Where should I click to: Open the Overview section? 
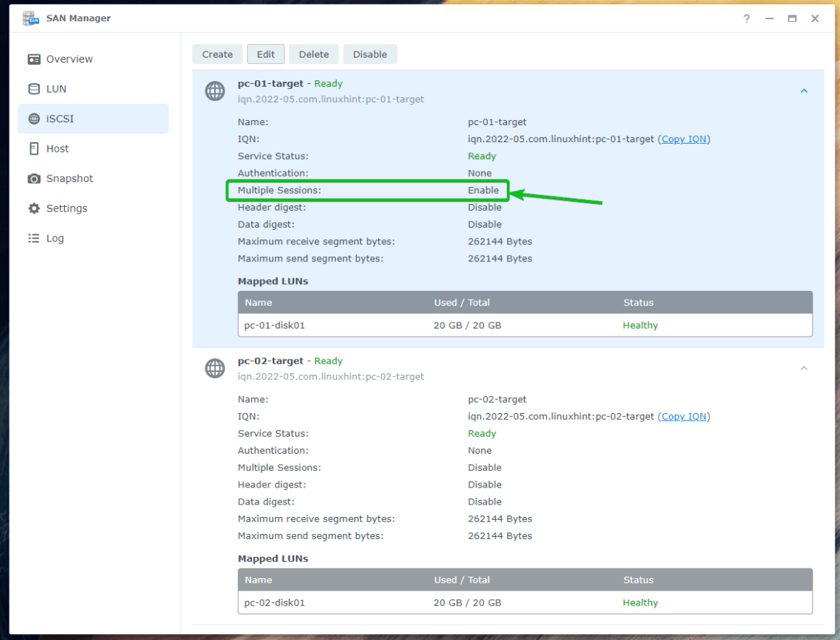pyautogui.click(x=69, y=59)
